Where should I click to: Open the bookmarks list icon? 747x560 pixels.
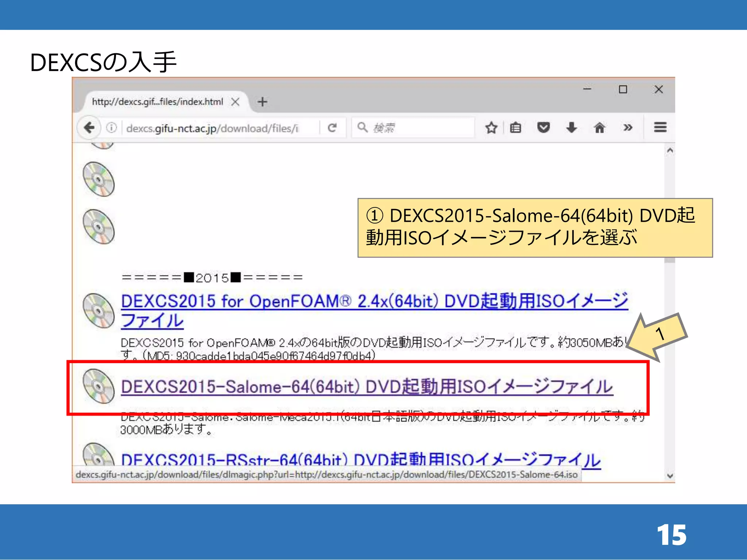pos(515,128)
